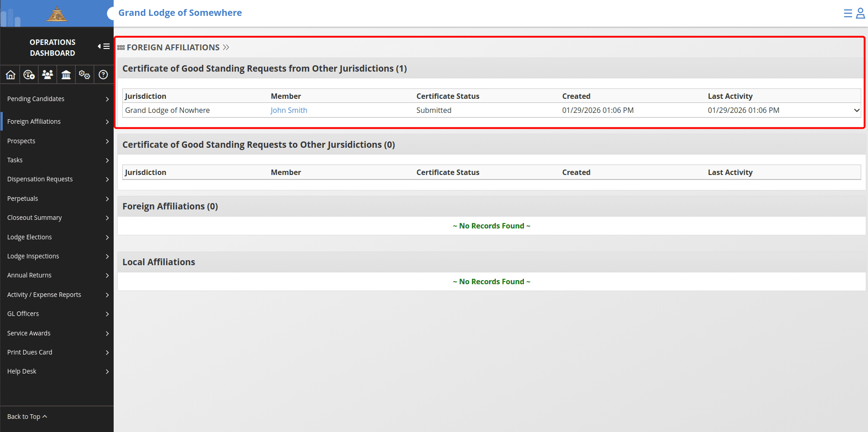This screenshot has width=868, height=432.
Task: Click the Created header in second table
Action: [576, 172]
